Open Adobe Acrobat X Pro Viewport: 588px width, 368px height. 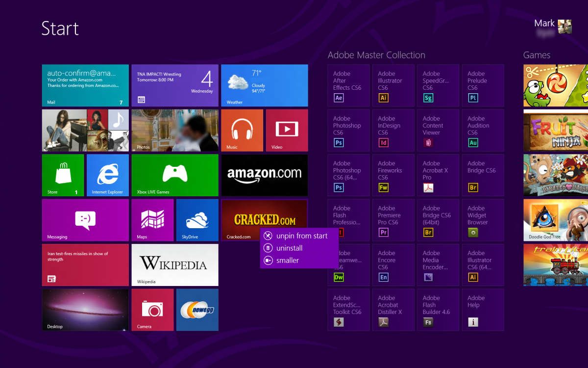pos(439,175)
